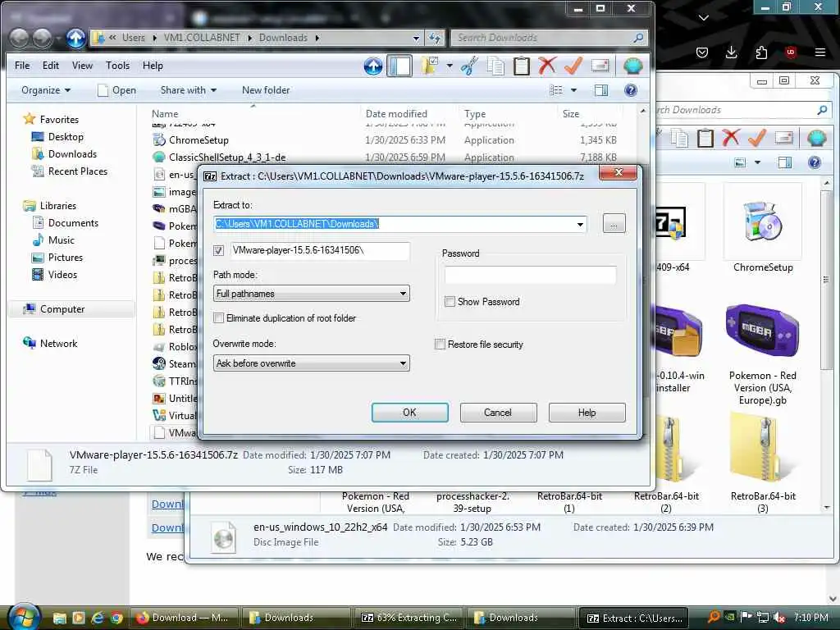Select Desktop under Favorites
840x630 pixels.
(66, 137)
